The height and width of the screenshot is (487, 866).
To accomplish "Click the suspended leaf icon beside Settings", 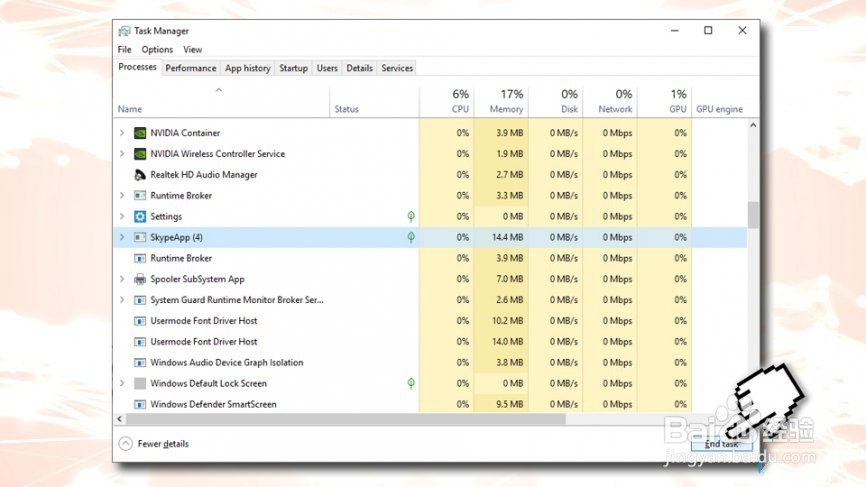I will [x=411, y=216].
